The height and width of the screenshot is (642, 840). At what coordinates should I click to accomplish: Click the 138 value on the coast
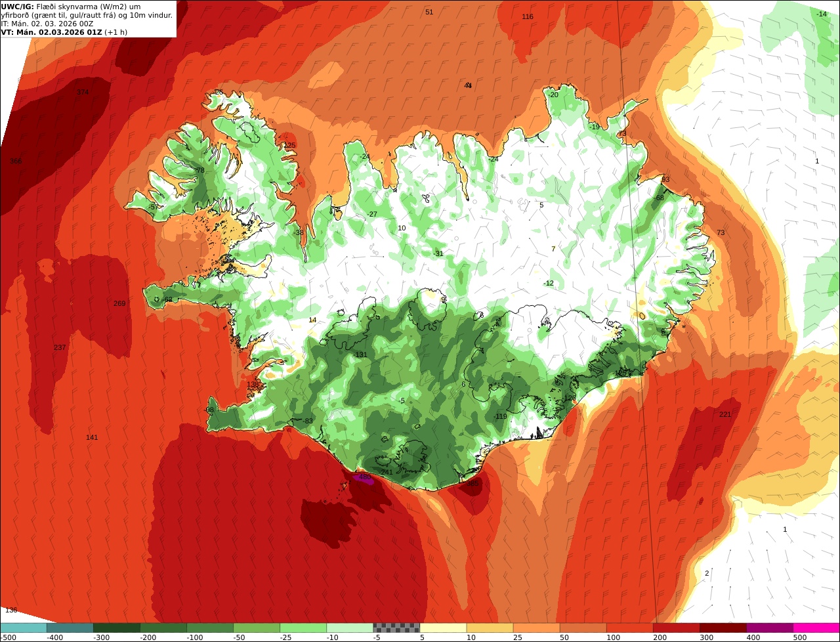coord(253,385)
